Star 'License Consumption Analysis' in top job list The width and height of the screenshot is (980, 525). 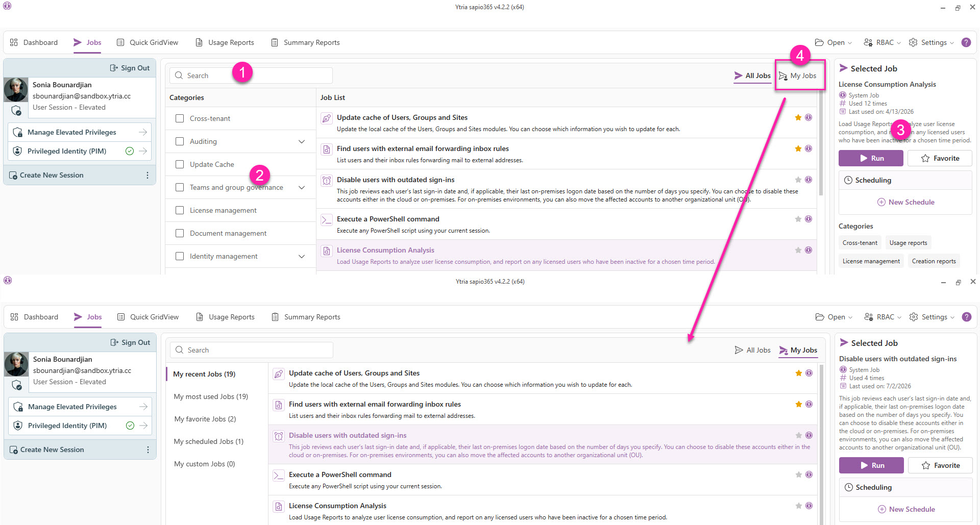[798, 250]
